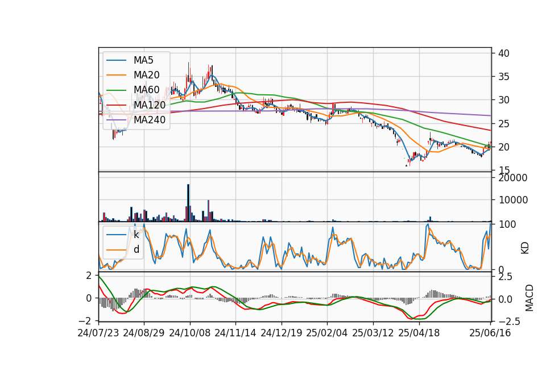Click the MACD left axis value −2
Image resolution: width=546 pixels, height=392 pixels.
(x=85, y=320)
